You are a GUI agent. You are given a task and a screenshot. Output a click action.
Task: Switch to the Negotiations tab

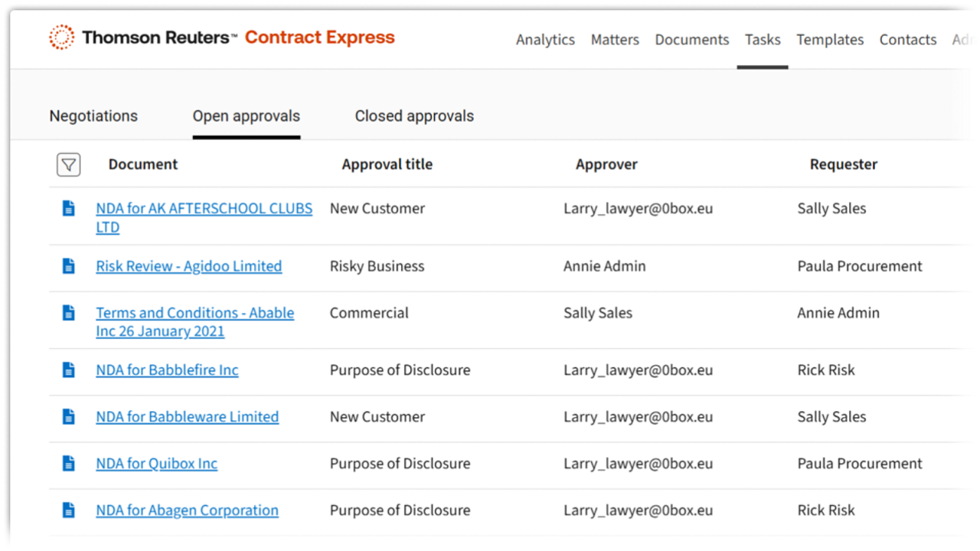pyautogui.click(x=93, y=116)
